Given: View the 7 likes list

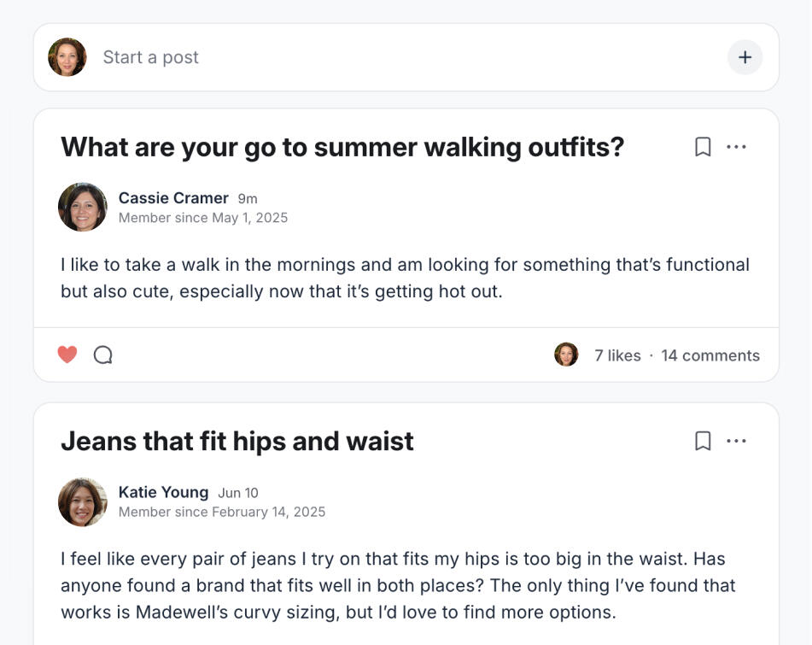Looking at the screenshot, I should (x=617, y=355).
